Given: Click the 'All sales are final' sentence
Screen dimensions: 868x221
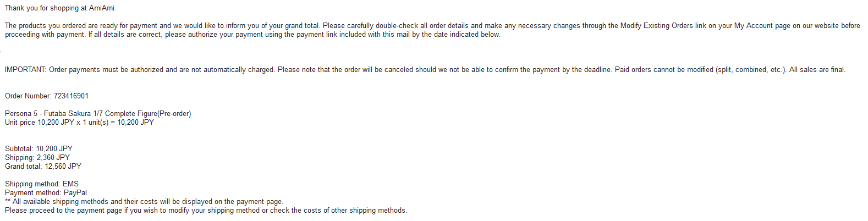Looking at the screenshot, I should pos(817,70).
